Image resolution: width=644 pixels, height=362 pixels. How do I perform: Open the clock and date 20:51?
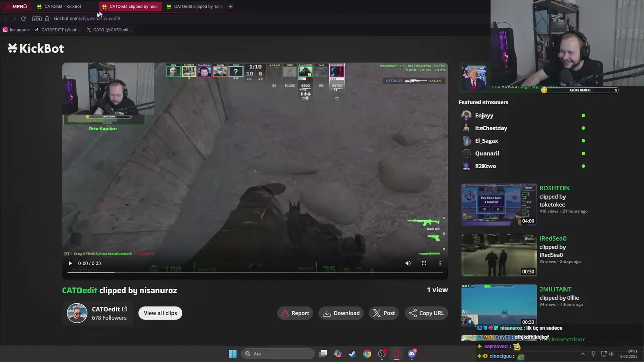629,354
